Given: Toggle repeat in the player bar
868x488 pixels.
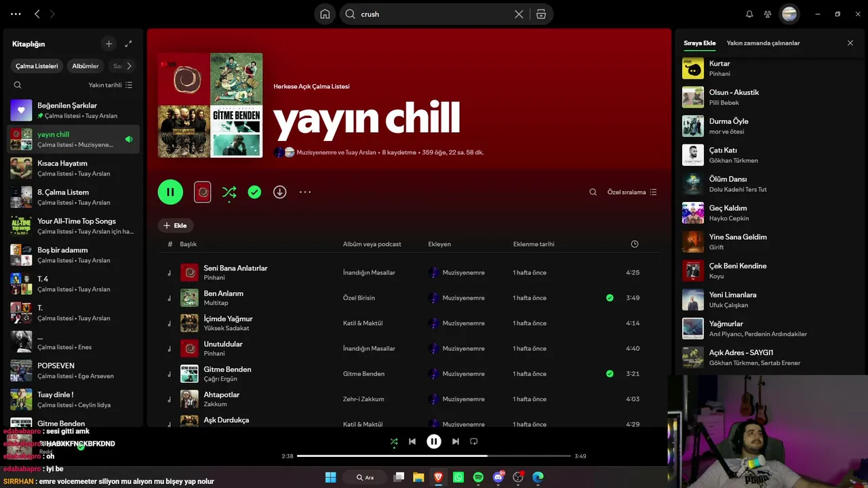Looking at the screenshot, I should tap(474, 442).
